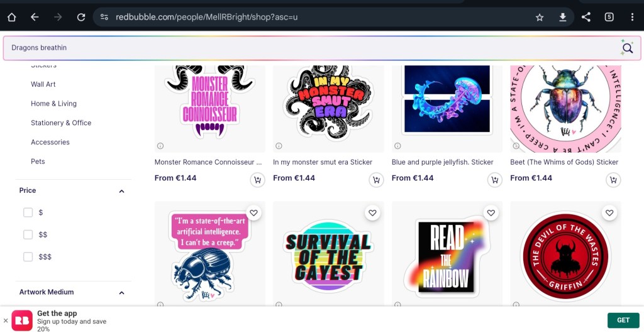Add Monster Romance Connoisseur sticker to cart
Image resolution: width=644 pixels, height=333 pixels.
tap(257, 180)
